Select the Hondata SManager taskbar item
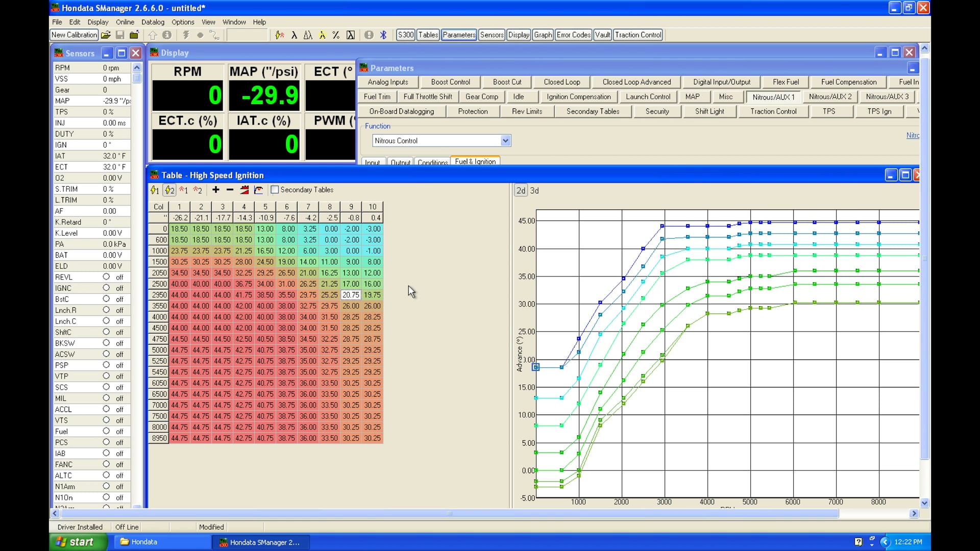This screenshot has height=551, width=980. [261, 542]
